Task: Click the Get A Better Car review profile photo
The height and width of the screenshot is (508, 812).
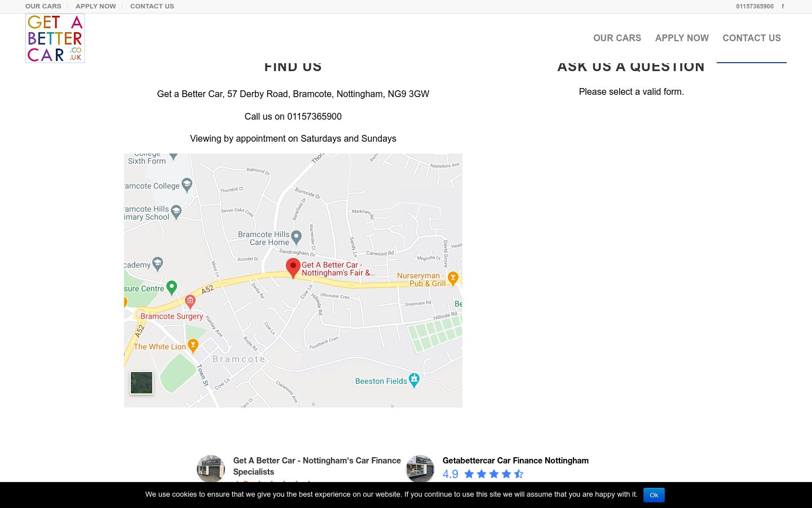Action: pos(211,468)
